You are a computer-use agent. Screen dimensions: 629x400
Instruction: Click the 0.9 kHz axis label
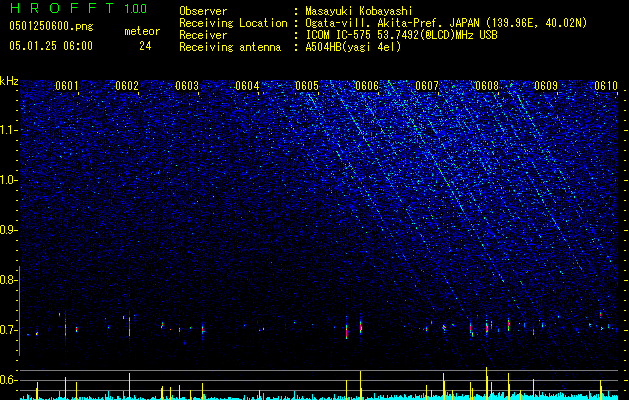coord(9,230)
